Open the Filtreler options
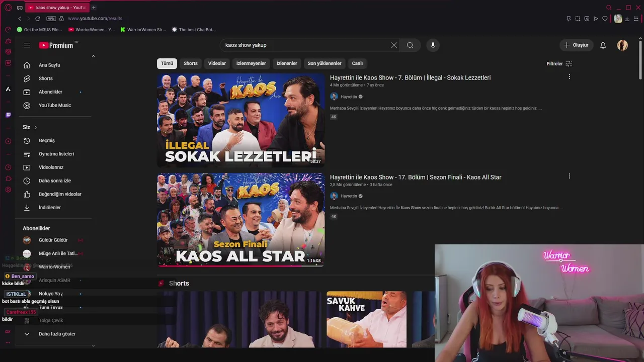644x362 pixels. click(559, 64)
